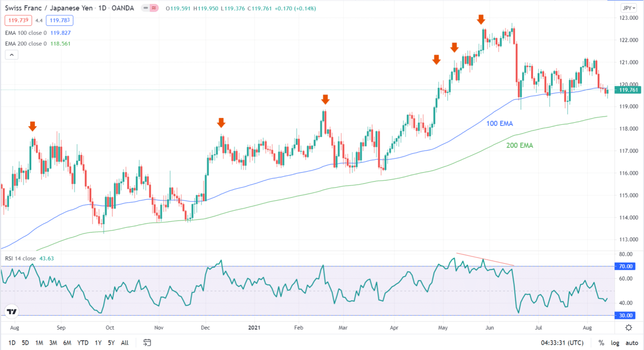Click the 122.000 price axis label
Image resolution: width=644 pixels, height=350 pixels.
(x=630, y=40)
